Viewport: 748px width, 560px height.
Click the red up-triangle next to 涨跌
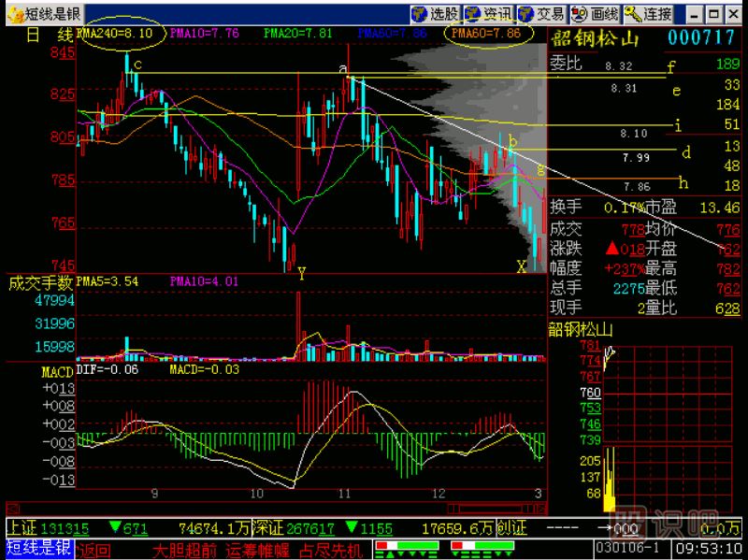pos(611,249)
